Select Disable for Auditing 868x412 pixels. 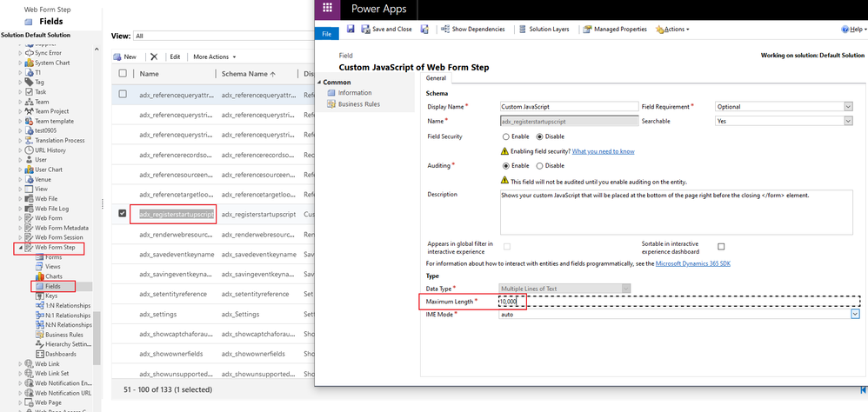point(541,165)
